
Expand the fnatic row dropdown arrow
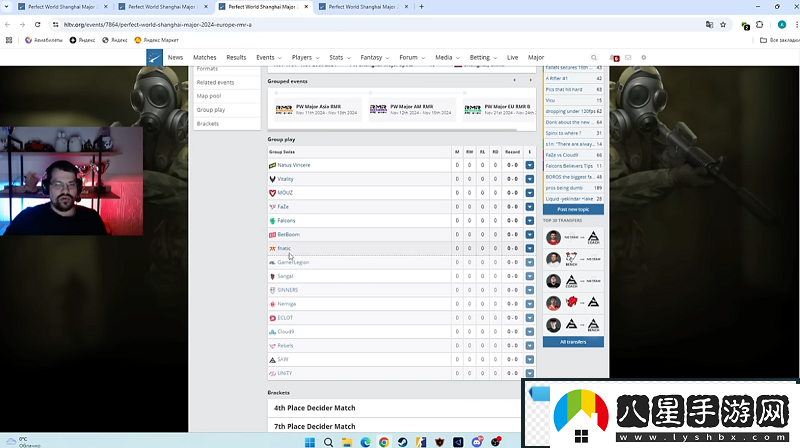(530, 248)
